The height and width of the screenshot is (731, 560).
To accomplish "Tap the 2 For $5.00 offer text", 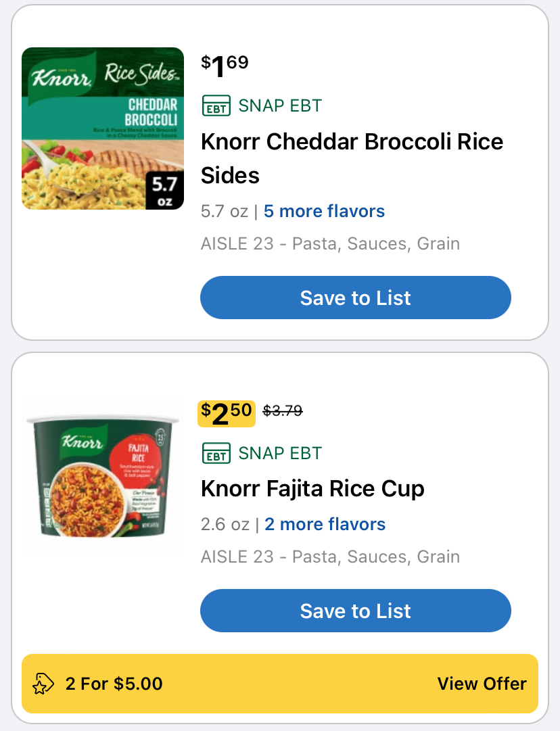I will [x=114, y=684].
